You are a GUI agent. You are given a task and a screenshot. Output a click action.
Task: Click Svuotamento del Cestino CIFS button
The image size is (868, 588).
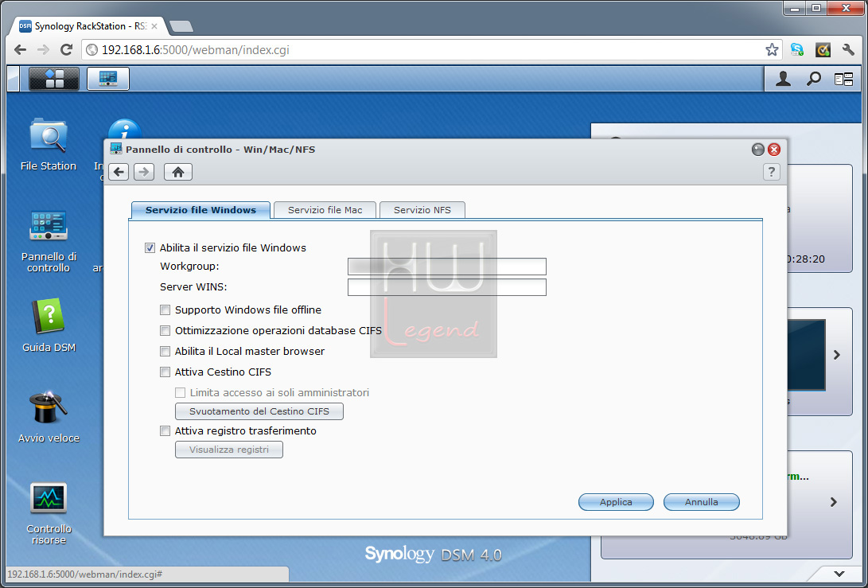259,411
